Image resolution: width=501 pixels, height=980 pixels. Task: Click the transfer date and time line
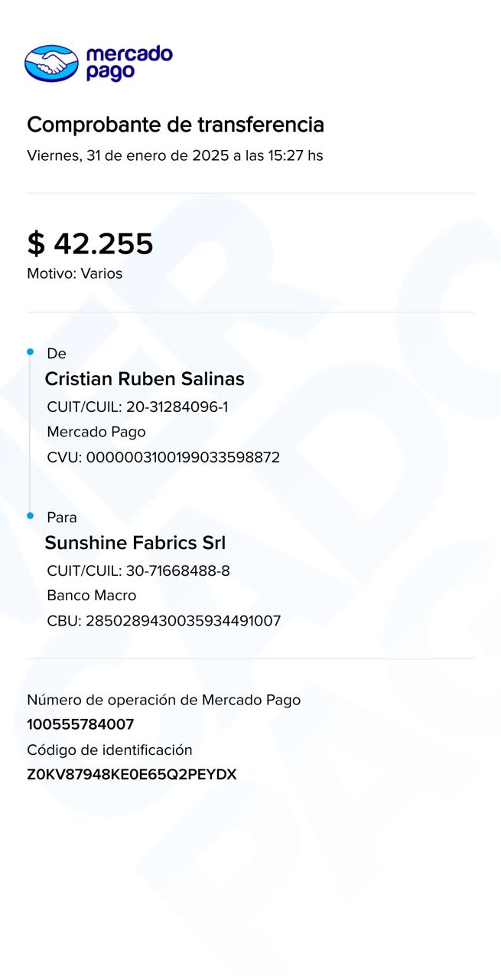pyautogui.click(x=174, y=156)
